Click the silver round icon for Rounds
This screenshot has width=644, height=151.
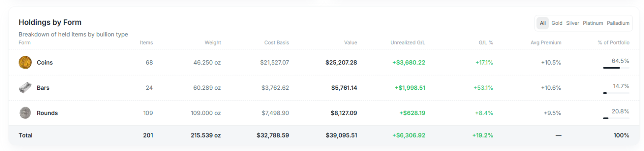tap(25, 113)
